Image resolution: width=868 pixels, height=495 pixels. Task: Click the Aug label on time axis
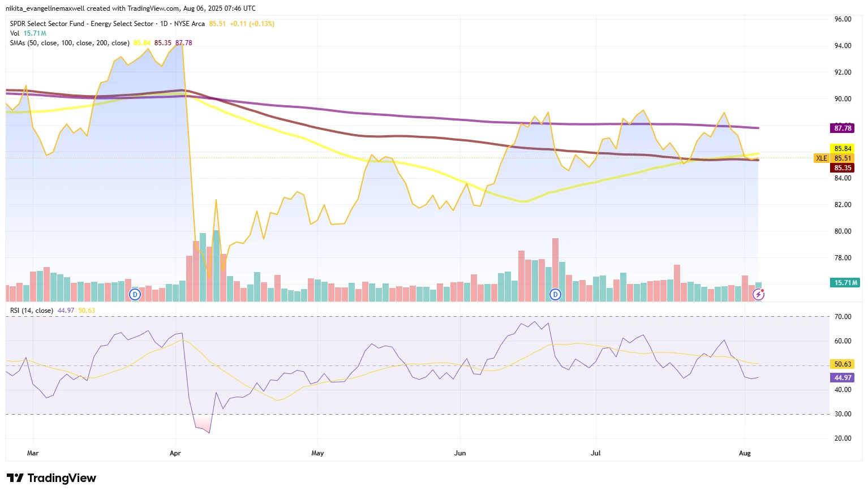pos(745,453)
